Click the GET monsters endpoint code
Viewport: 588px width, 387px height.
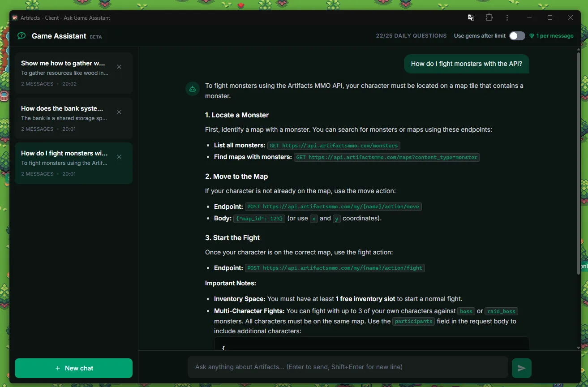point(334,146)
